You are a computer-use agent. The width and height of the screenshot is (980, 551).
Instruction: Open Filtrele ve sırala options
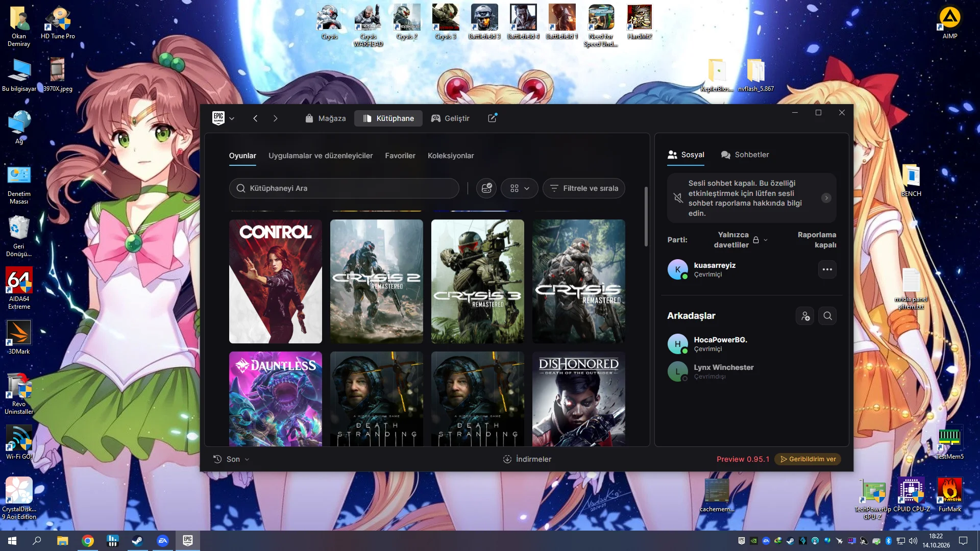tap(584, 188)
